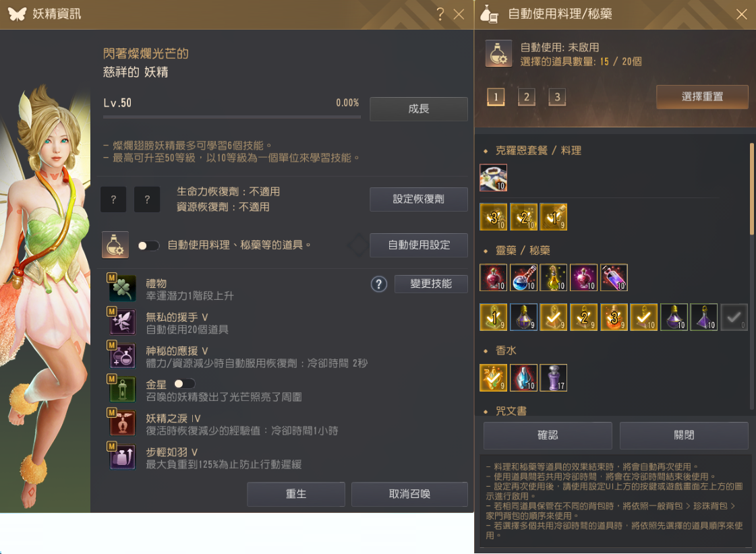
Task: Toggle the 金星 lantern light switch
Action: click(184, 384)
